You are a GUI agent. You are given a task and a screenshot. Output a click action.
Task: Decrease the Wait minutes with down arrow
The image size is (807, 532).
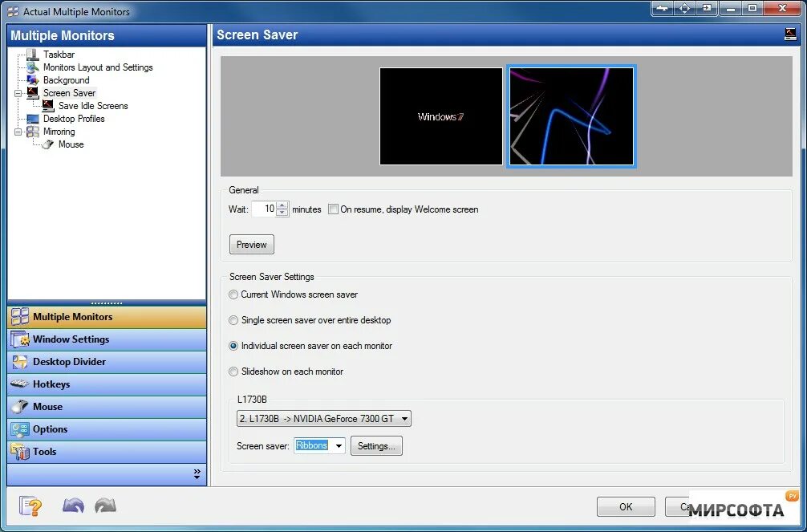coord(282,213)
